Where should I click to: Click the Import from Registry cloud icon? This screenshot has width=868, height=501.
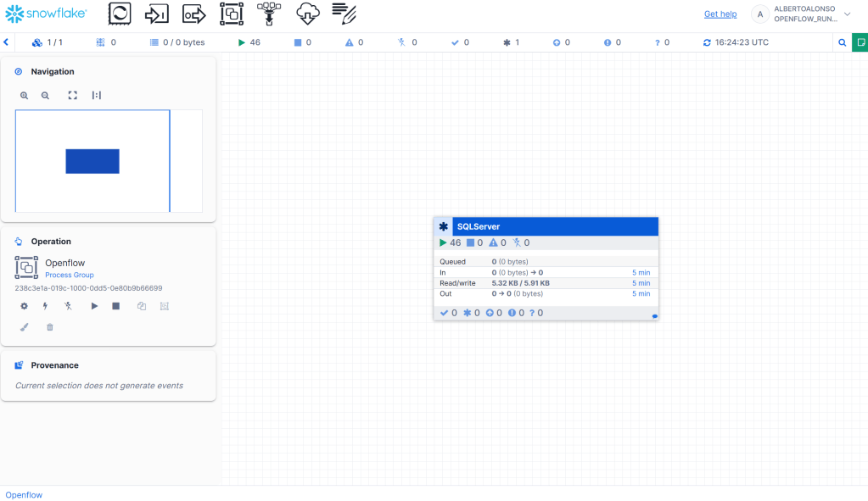[x=306, y=14]
